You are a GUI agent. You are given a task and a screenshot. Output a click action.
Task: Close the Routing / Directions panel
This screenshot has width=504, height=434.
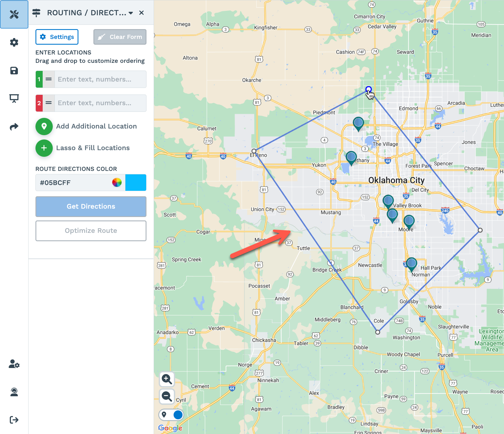pyautogui.click(x=141, y=13)
